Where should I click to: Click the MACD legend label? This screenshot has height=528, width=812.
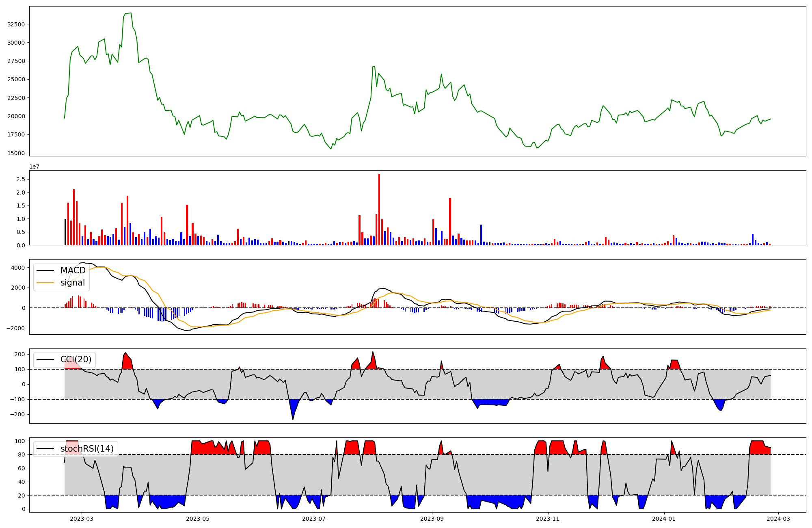(x=73, y=270)
